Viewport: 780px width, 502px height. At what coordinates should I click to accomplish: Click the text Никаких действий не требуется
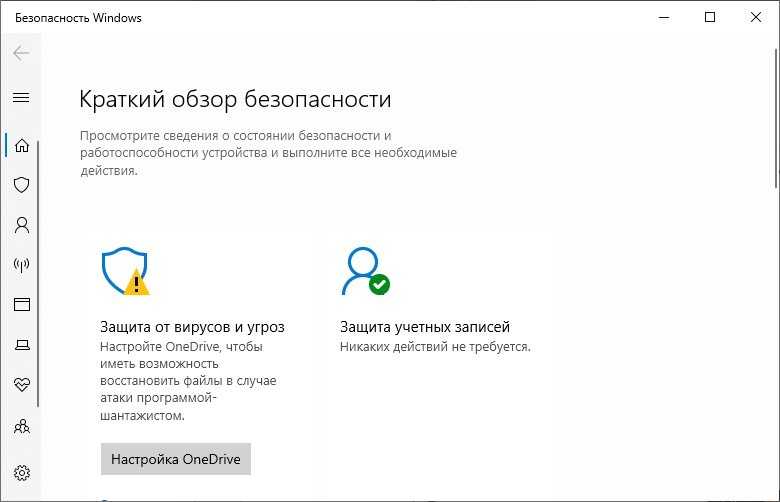pos(435,347)
